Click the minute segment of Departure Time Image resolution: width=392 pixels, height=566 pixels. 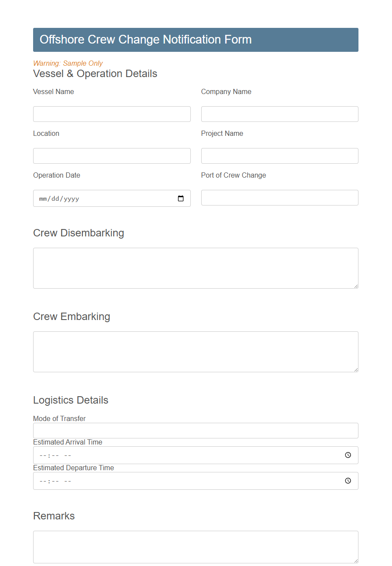(50, 481)
